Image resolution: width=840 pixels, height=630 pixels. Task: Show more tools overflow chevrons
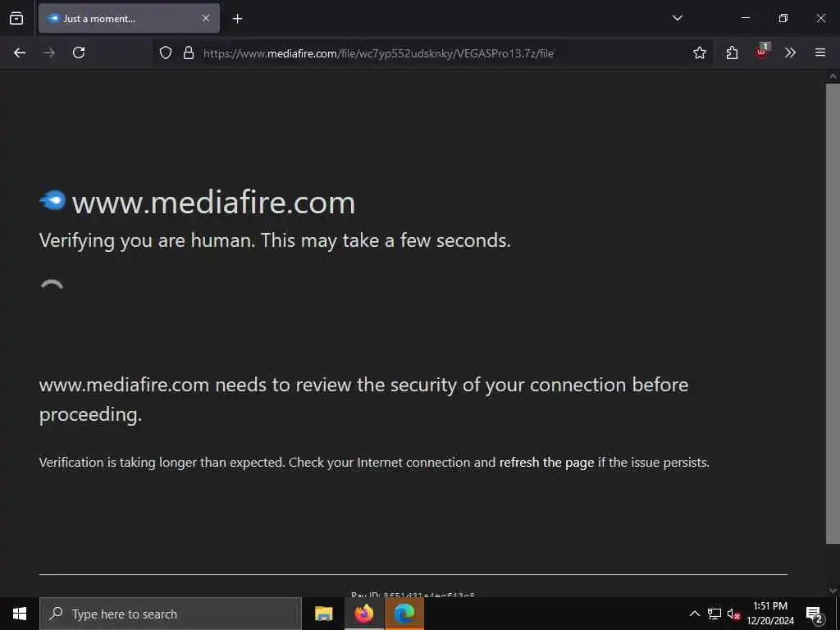790,52
